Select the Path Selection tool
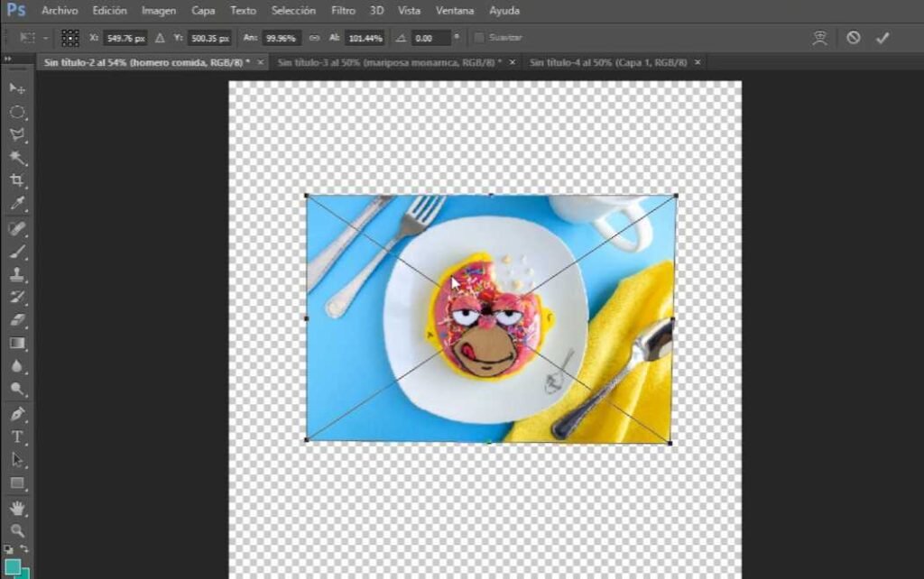 point(17,459)
